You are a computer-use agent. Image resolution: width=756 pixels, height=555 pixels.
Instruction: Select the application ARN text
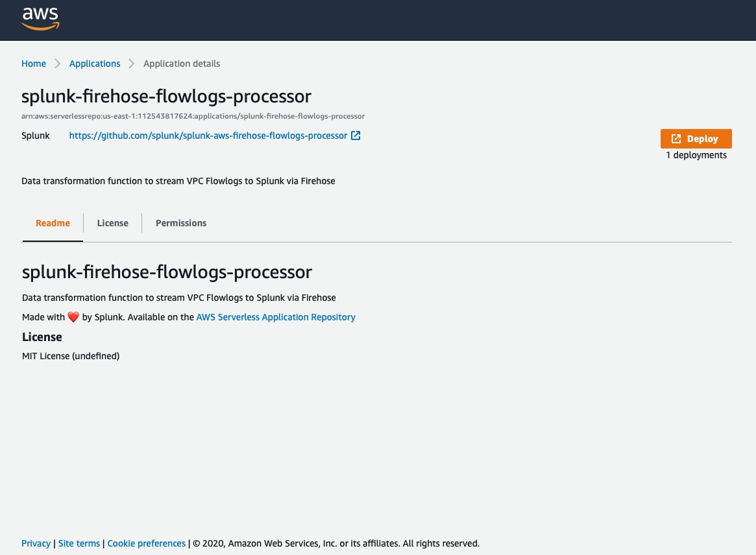[x=193, y=116]
